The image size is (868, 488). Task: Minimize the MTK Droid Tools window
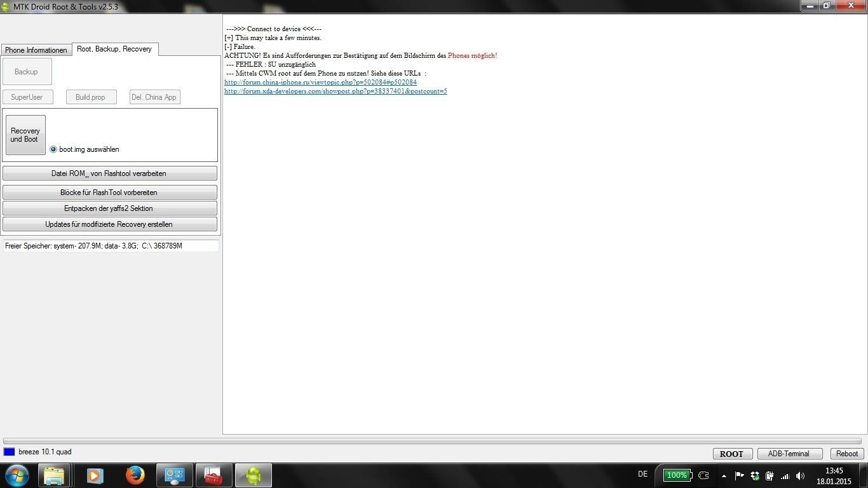[809, 5]
